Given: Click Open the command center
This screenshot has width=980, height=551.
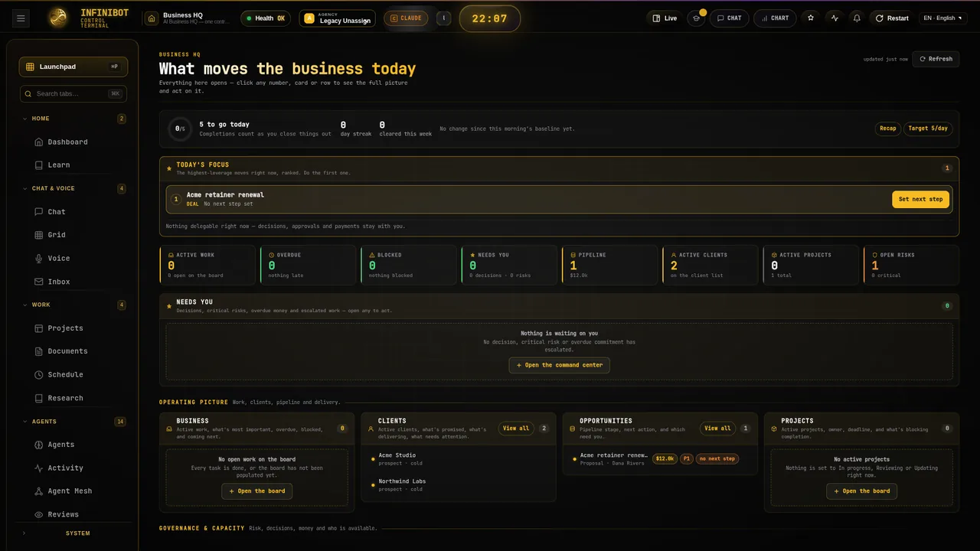Looking at the screenshot, I should [560, 365].
